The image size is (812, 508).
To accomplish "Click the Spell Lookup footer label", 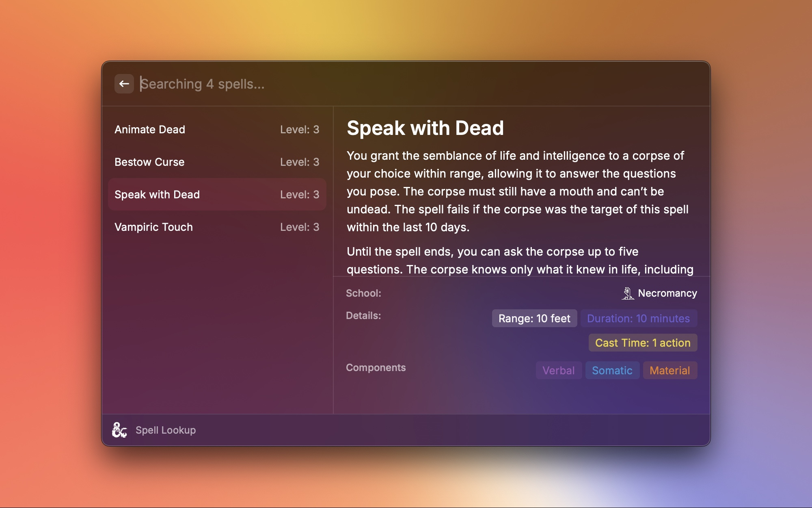I will 166,430.
